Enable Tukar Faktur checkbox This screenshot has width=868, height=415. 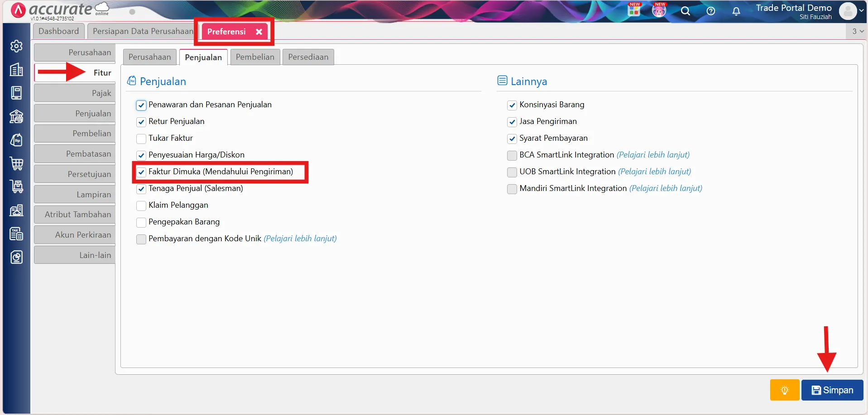coord(141,138)
